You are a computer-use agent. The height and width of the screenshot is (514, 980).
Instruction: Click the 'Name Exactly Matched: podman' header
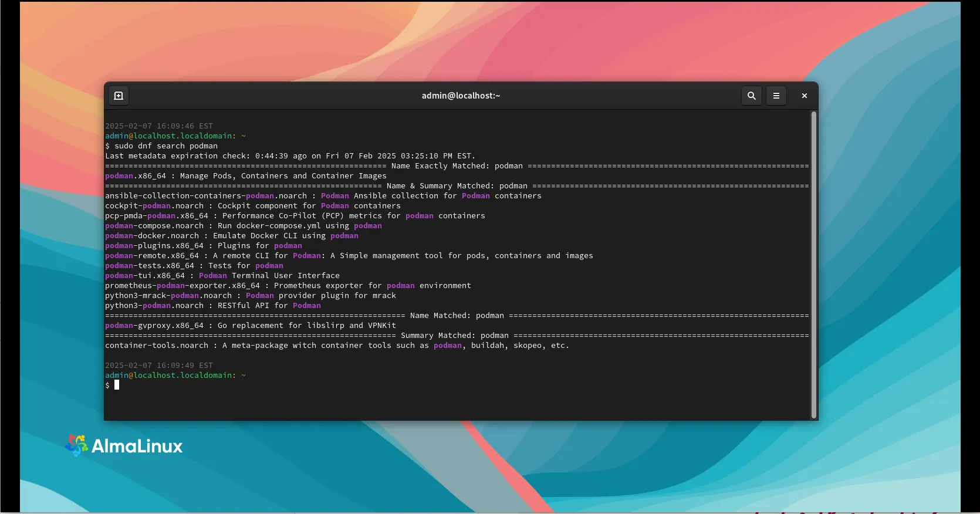(457, 166)
